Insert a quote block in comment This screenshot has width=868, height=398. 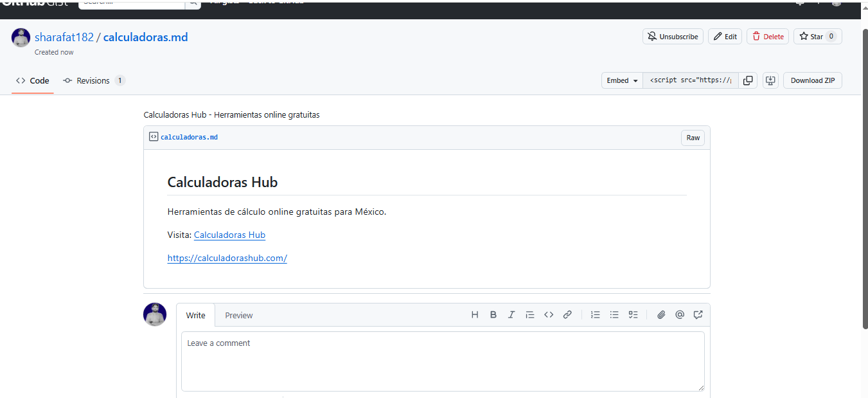coord(530,314)
